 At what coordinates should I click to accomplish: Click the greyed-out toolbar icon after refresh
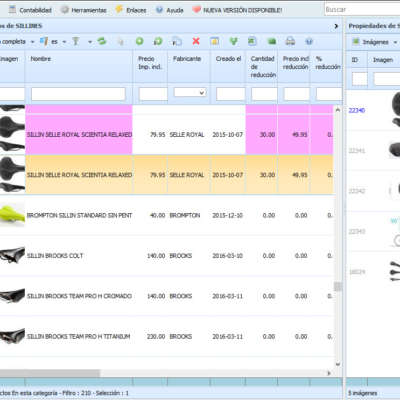(x=120, y=42)
